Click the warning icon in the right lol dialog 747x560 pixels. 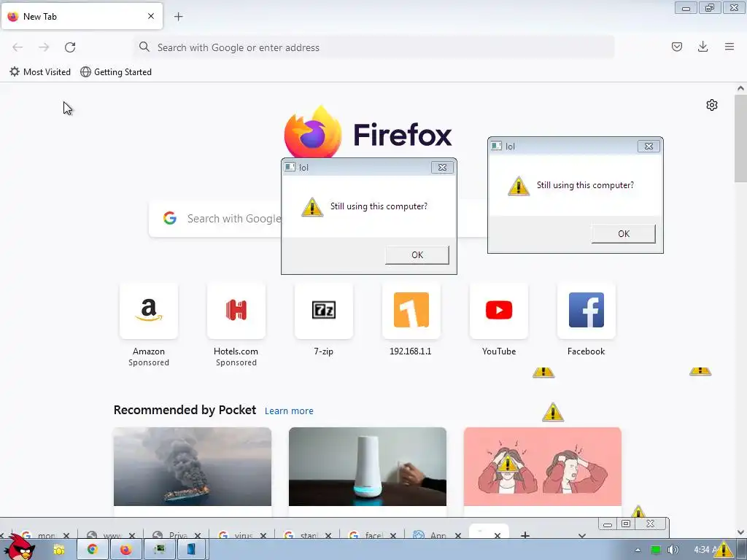point(519,186)
